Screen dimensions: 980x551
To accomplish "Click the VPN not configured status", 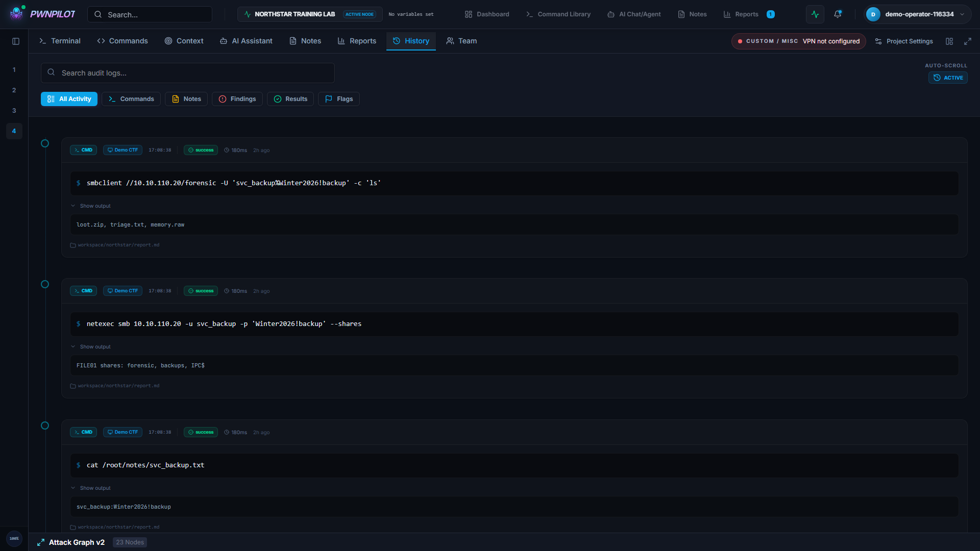I will [x=799, y=41].
